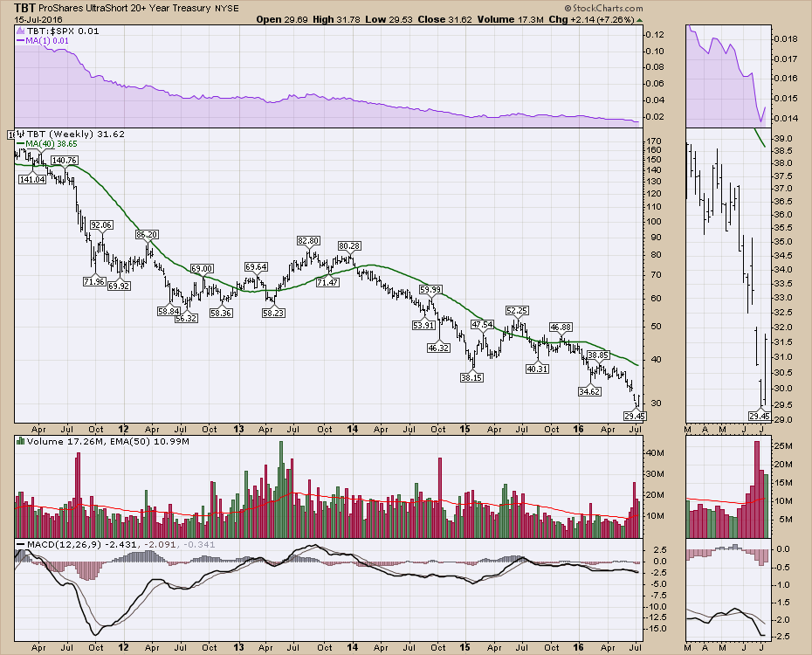Click the 40.31 low annotation

pos(538,369)
